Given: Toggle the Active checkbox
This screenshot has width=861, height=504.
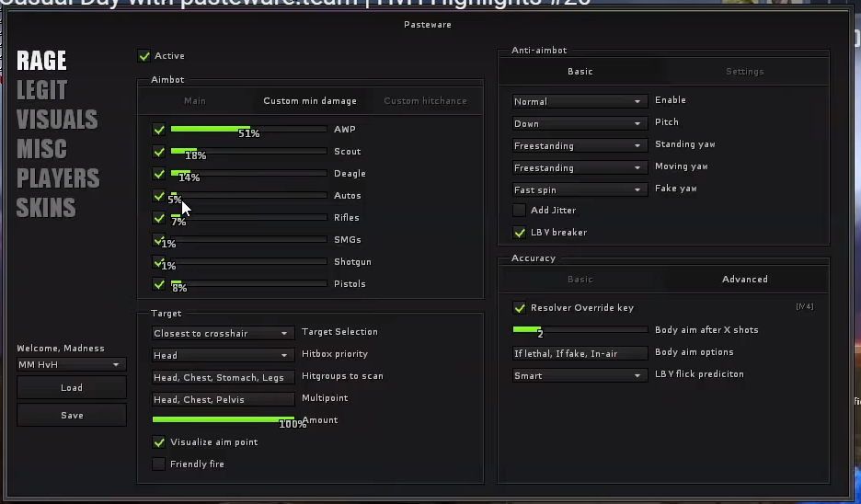Looking at the screenshot, I should click(143, 56).
